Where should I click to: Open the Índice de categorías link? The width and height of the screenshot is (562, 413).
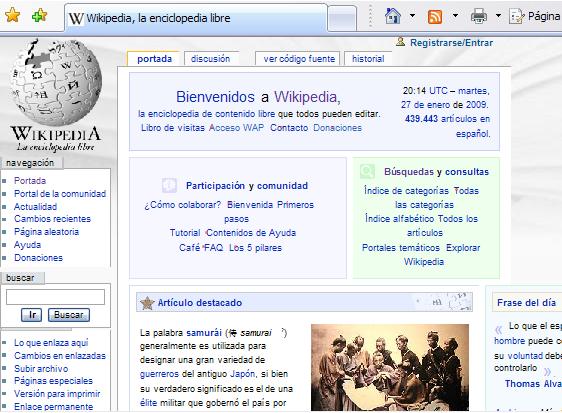(406, 190)
